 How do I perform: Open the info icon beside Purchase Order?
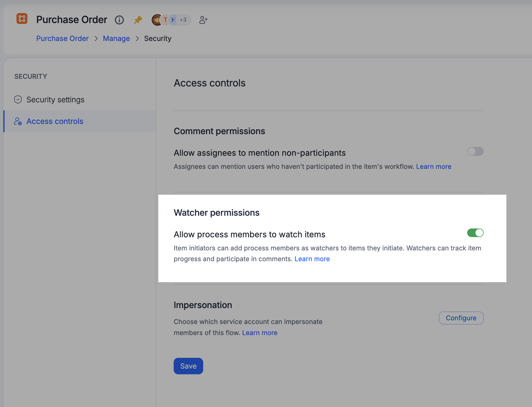(119, 20)
